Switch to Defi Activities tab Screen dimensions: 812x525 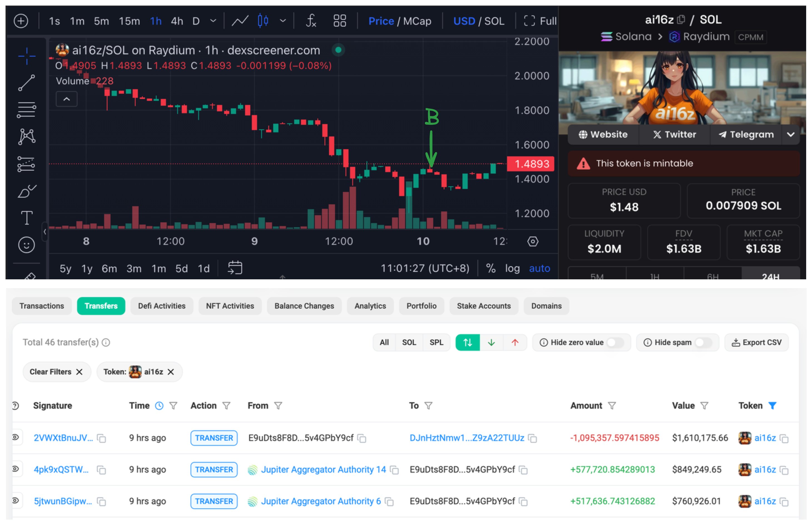(162, 306)
